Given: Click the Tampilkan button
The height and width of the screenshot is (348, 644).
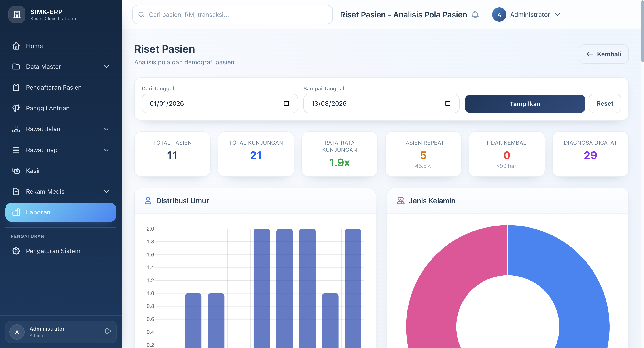Looking at the screenshot, I should pos(525,104).
